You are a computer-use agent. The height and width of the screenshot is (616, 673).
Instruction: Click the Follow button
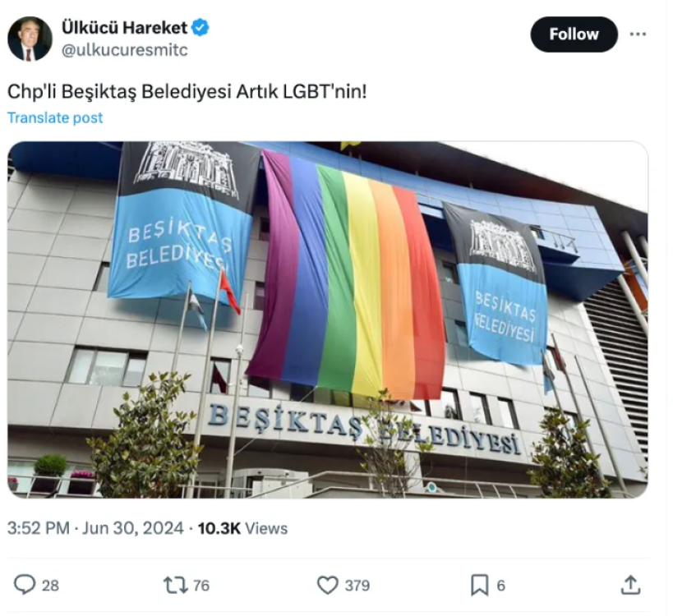click(x=574, y=34)
